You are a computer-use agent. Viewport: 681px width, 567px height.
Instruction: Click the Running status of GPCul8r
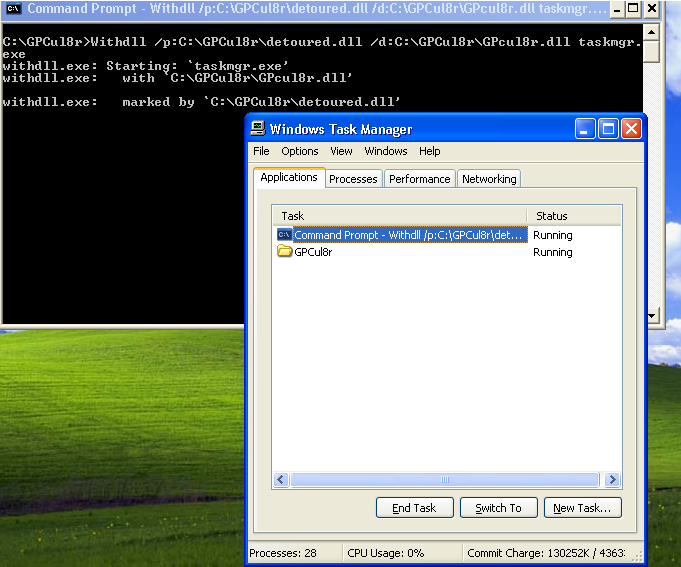coord(552,252)
